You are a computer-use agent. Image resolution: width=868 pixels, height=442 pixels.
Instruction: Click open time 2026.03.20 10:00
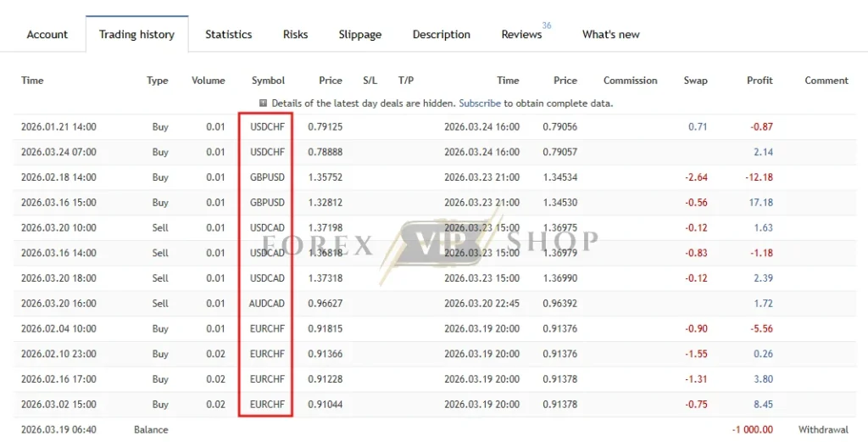(x=58, y=227)
